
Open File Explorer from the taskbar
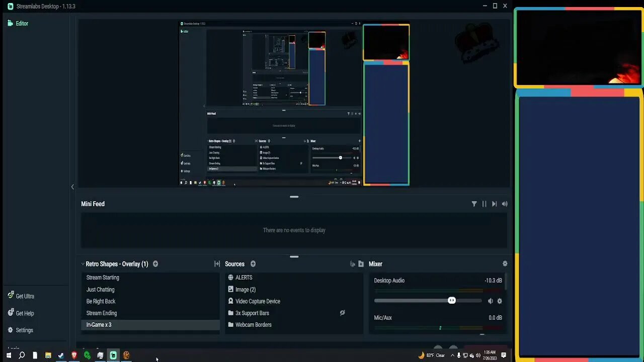tap(48, 355)
